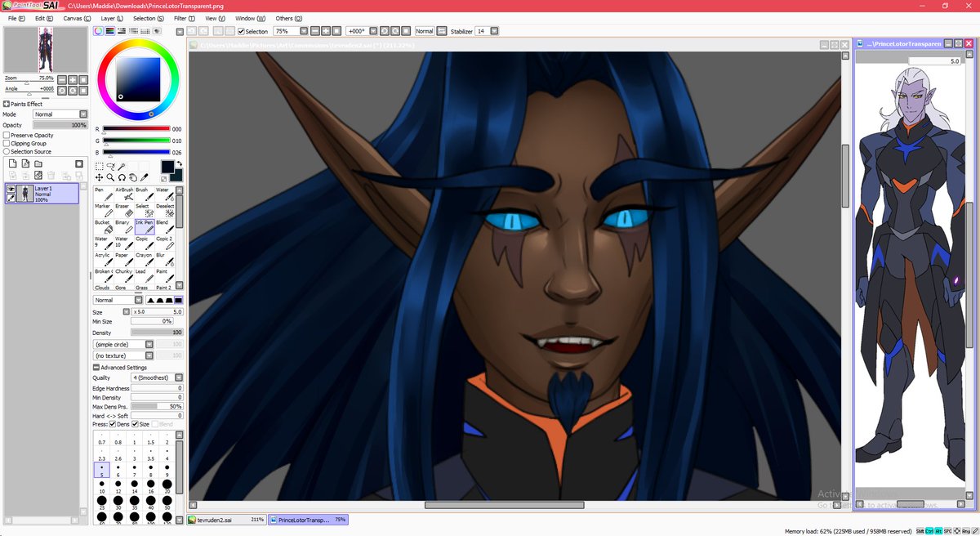Open the Quality Smoothest dropdown

(179, 377)
